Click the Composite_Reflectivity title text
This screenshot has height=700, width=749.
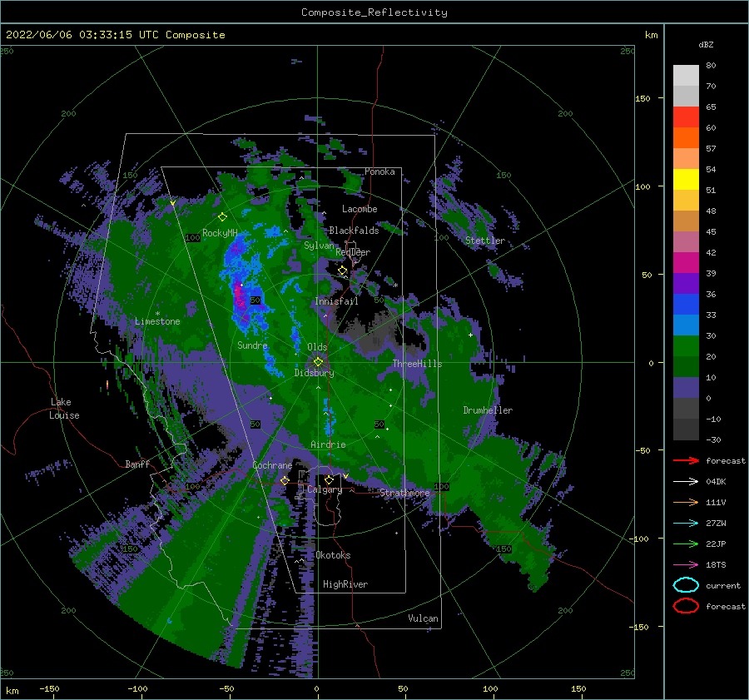[x=374, y=12]
